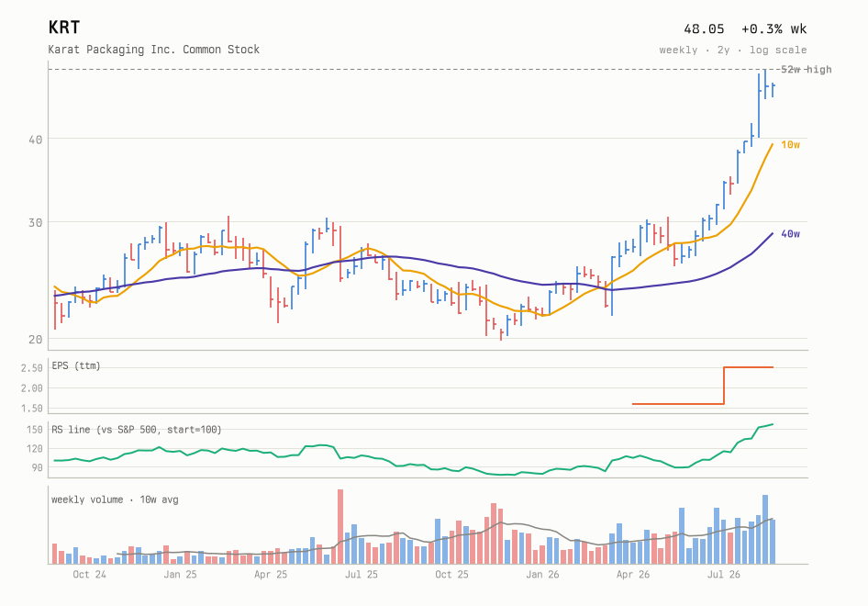Click the 120 RS axis label
Image resolution: width=868 pixels, height=606 pixels.
pos(34,449)
